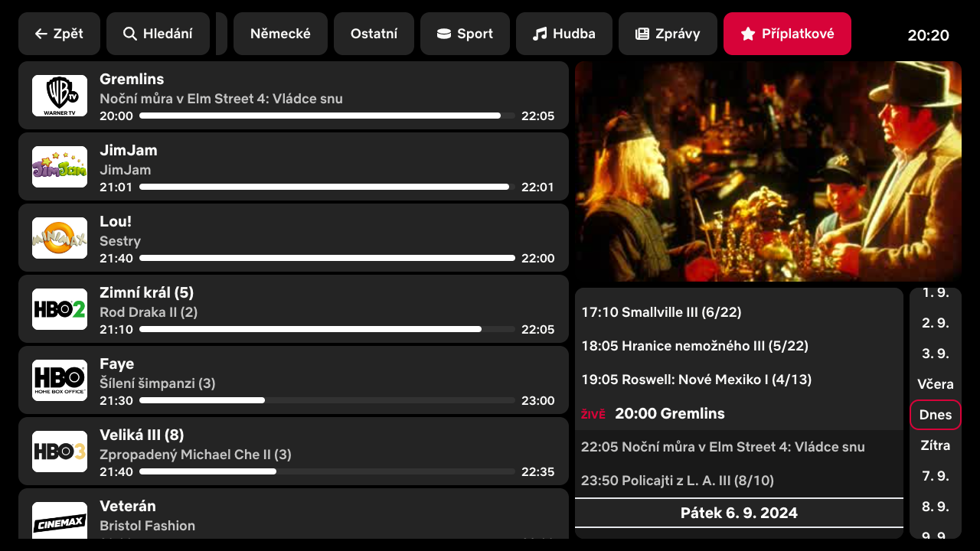
Task: Click the star icon in Příplatkové
Action: pyautogui.click(x=748, y=34)
